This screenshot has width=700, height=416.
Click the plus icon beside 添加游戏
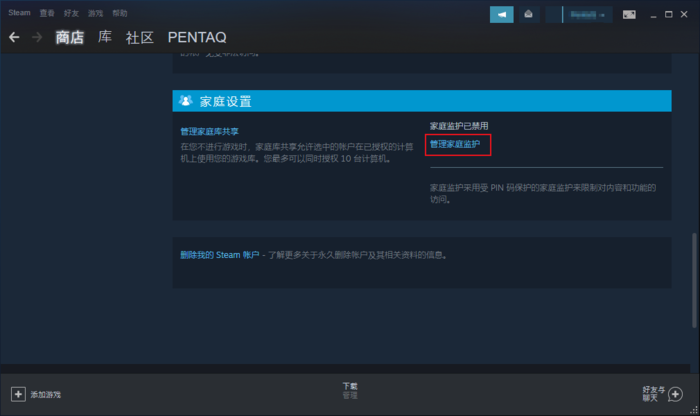(x=18, y=394)
